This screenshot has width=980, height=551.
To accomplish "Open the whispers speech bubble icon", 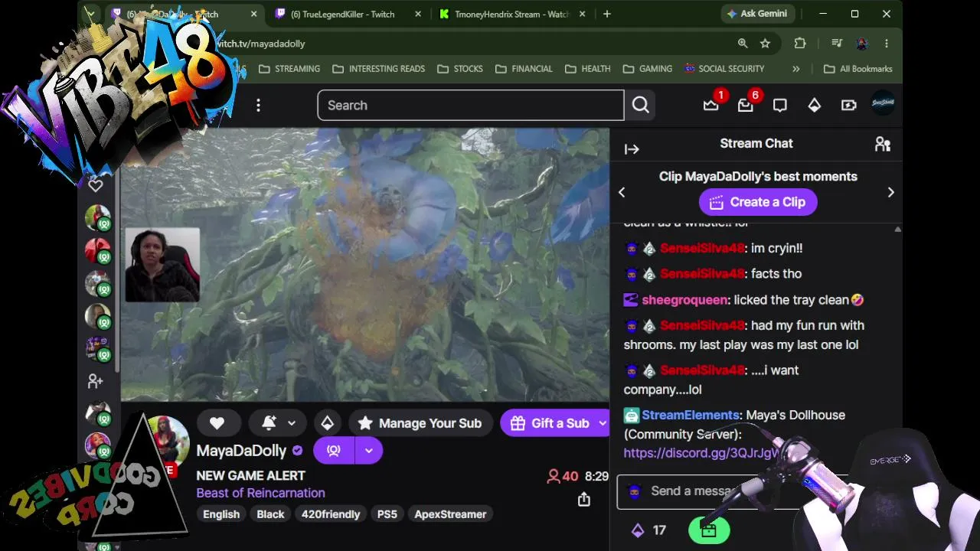I will (x=779, y=106).
